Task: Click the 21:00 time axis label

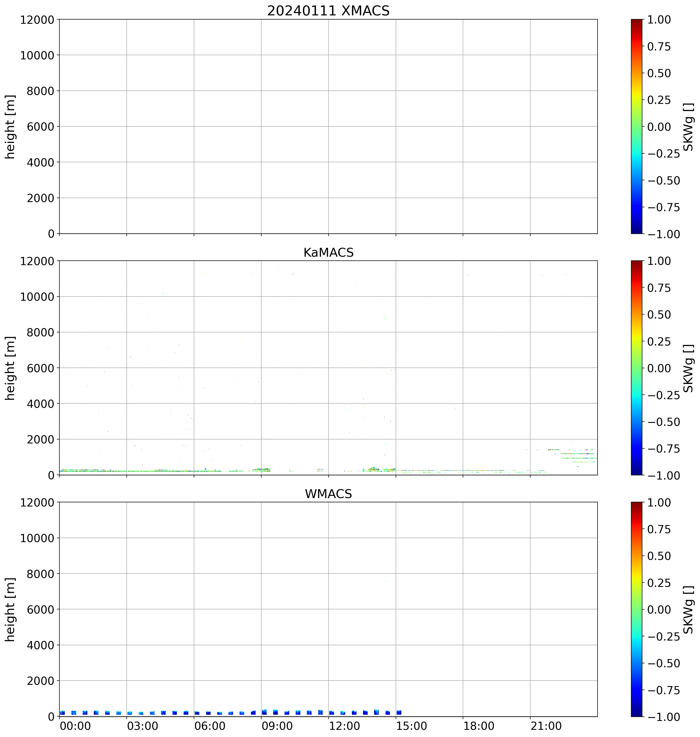Action: 546,726
